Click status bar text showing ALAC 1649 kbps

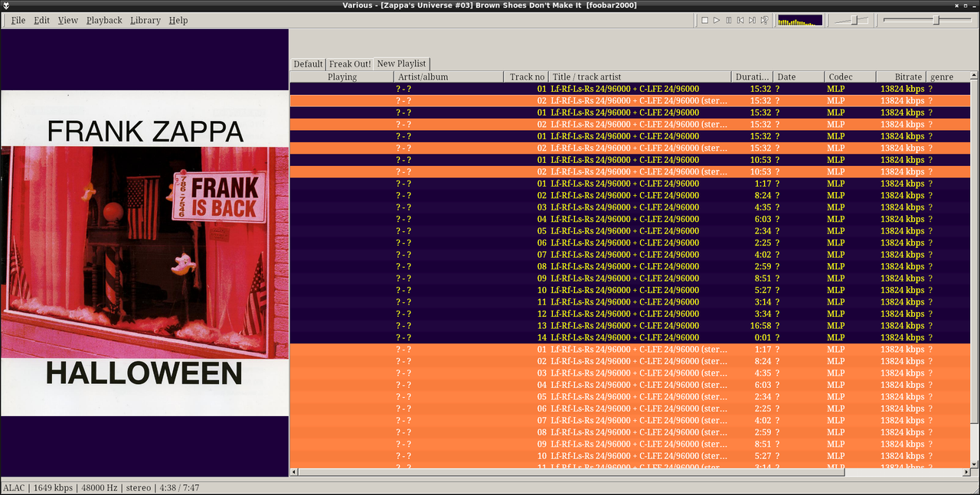point(101,487)
